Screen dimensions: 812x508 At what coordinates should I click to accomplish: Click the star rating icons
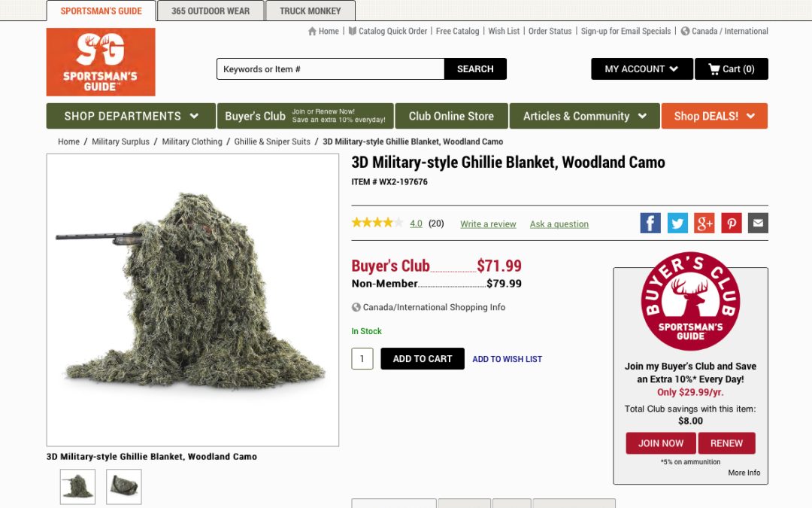tap(377, 223)
